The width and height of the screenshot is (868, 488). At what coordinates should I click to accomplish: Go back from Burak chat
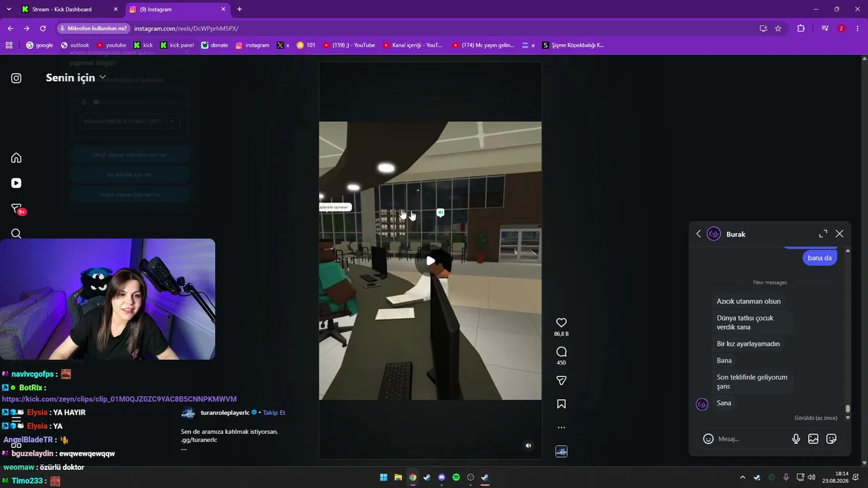(x=698, y=234)
